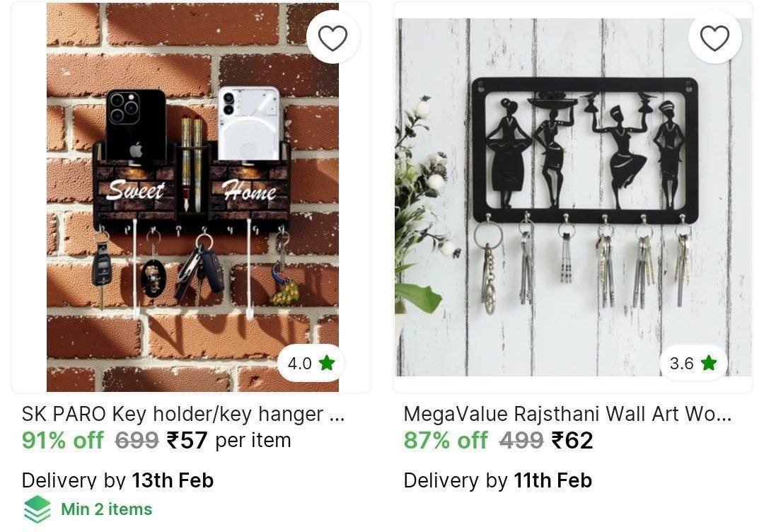Click Delivery by 11th Feb text
This screenshot has width=764, height=532.
point(497,480)
